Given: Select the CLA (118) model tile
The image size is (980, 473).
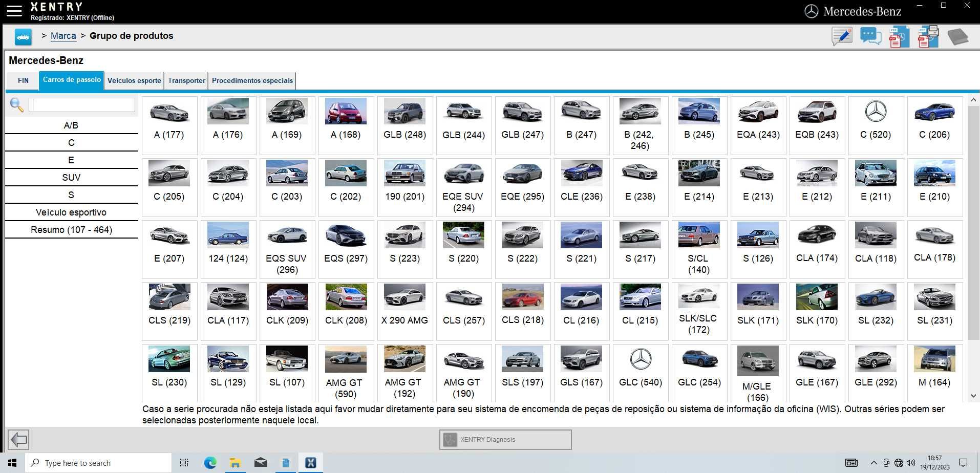Looking at the screenshot, I should click(x=876, y=249).
